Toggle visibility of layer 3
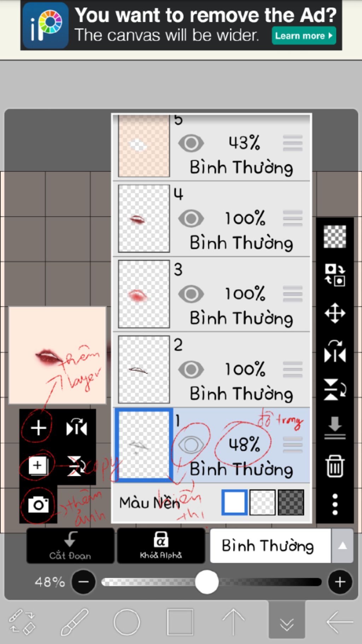 pos(191,294)
